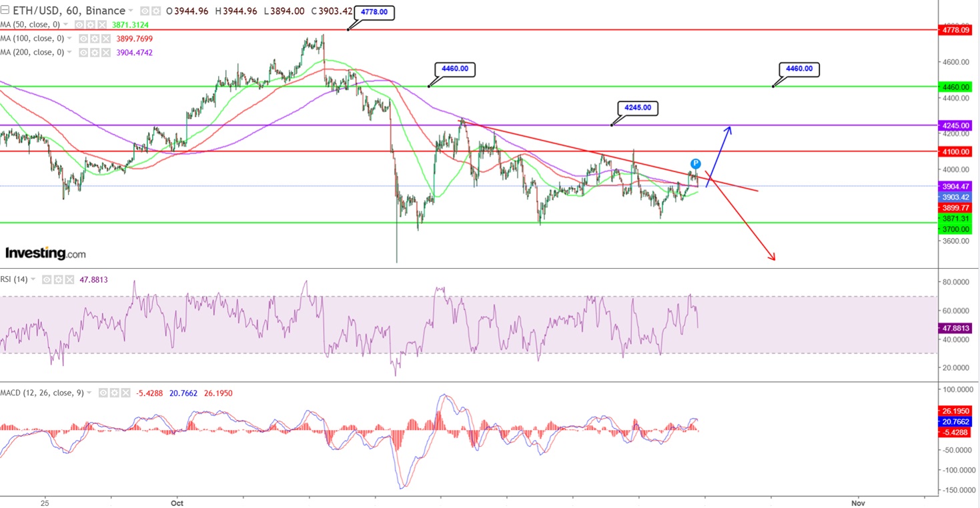Remove the MA 100 indicator
The width and height of the screenshot is (980, 508).
tap(106, 39)
